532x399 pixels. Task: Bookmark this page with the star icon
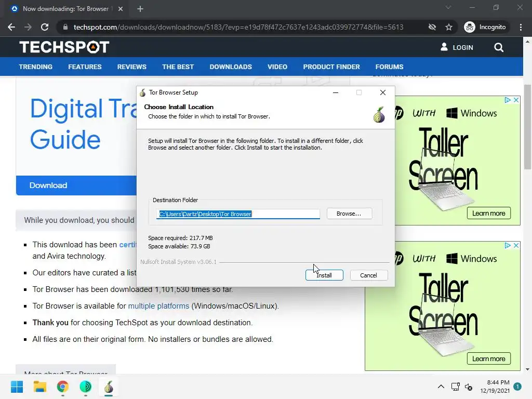point(449,27)
